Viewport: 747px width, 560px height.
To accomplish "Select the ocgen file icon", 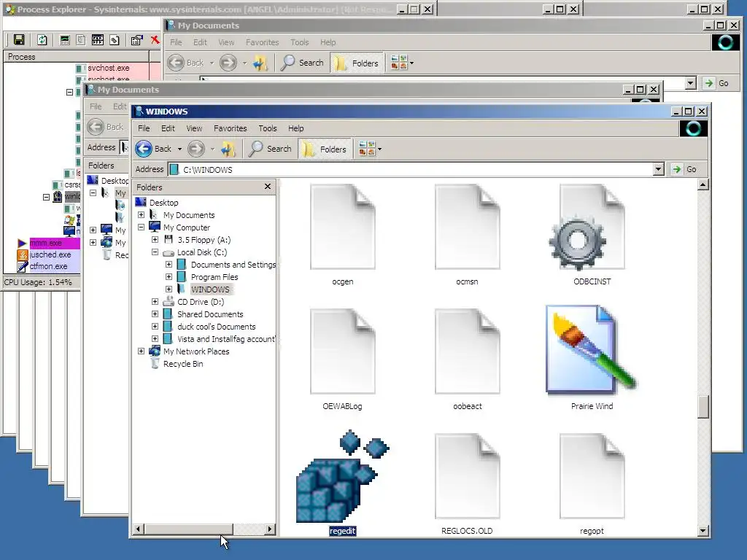I will pos(343,236).
